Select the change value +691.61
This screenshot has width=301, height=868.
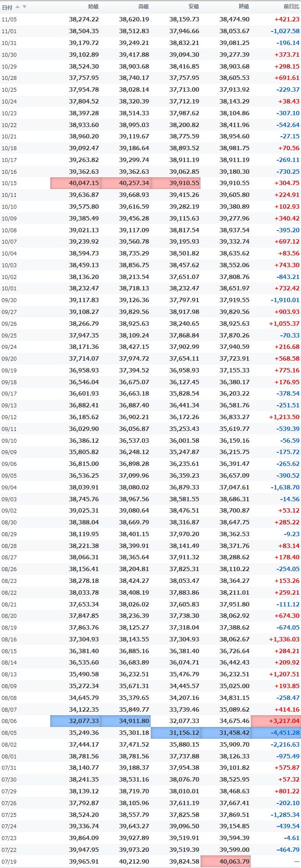click(x=287, y=78)
